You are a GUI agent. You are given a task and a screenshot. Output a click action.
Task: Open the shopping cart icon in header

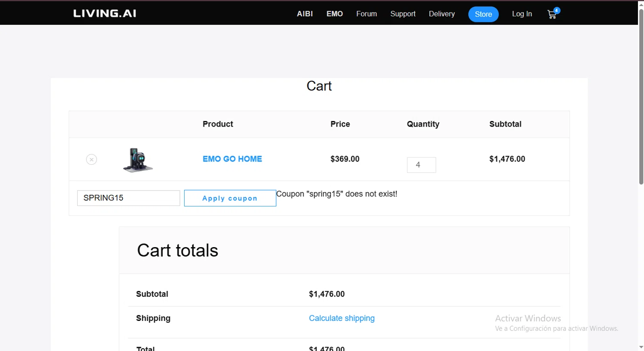point(553,14)
